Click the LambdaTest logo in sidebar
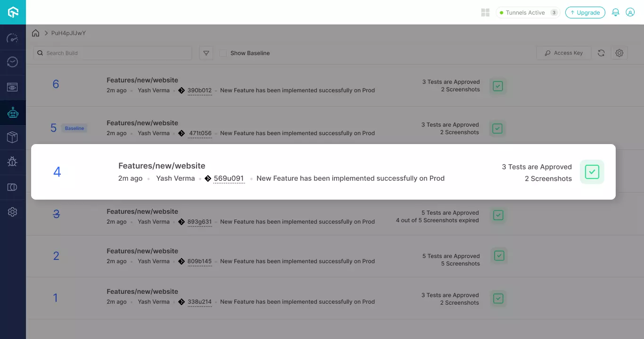The image size is (644, 339). (13, 12)
